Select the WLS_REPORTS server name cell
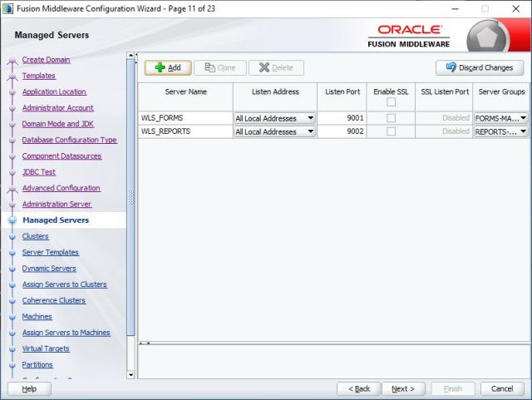The height and width of the screenshot is (400, 532). point(185,131)
